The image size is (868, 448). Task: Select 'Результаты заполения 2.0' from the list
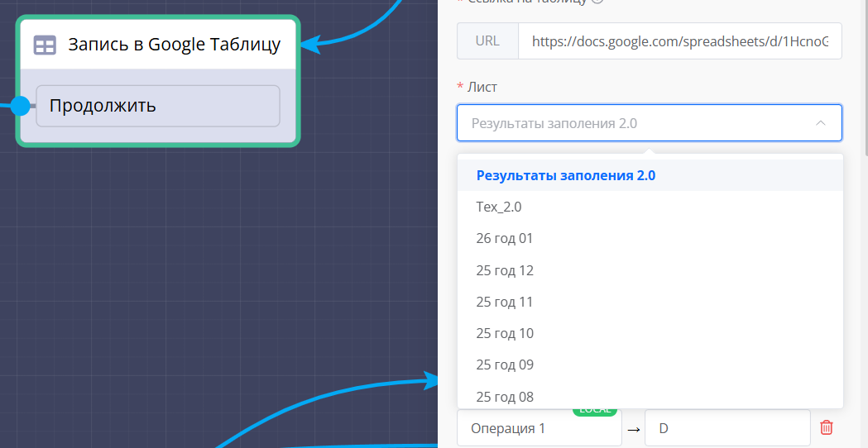(566, 175)
